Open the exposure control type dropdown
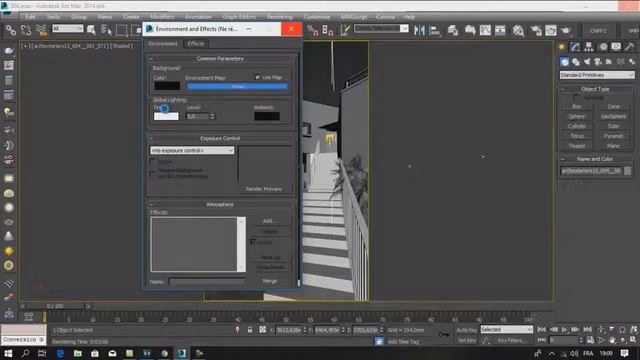 click(x=192, y=151)
